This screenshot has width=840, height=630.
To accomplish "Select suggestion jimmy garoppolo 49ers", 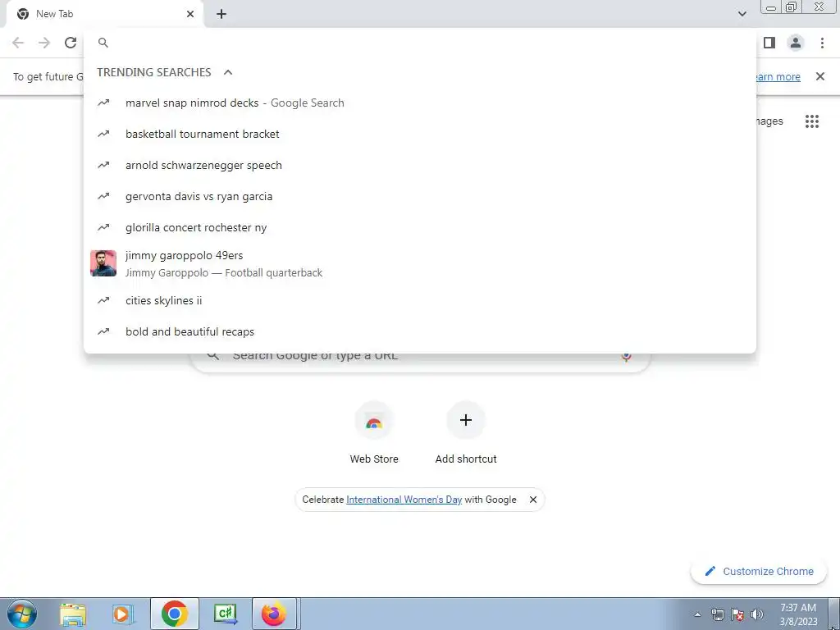I will [420, 263].
